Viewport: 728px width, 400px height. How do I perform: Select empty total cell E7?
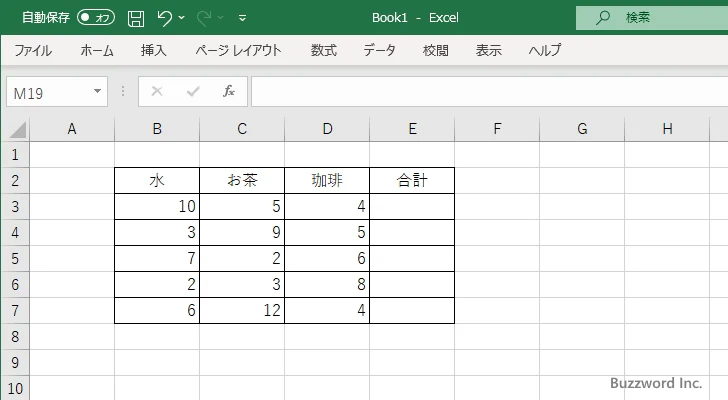tap(412, 310)
